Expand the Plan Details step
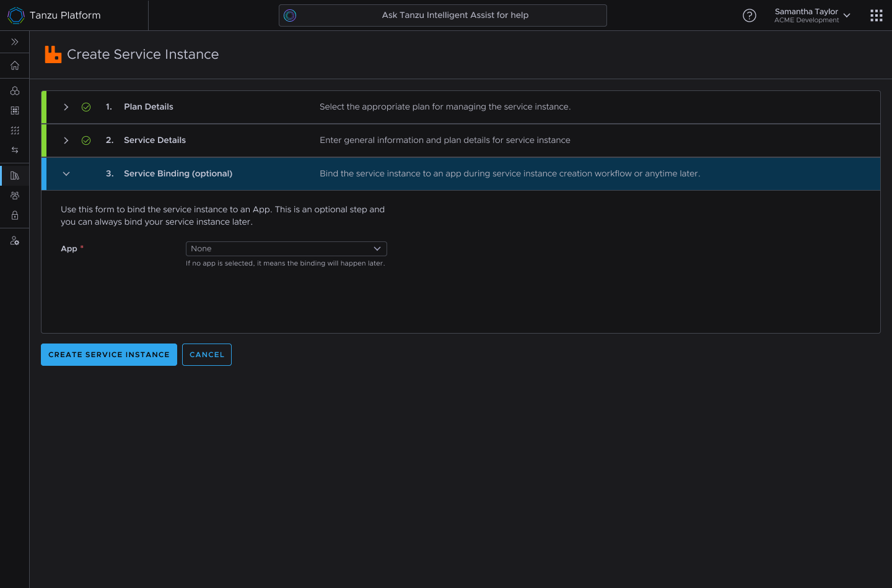892x588 pixels. pyautogui.click(x=66, y=107)
